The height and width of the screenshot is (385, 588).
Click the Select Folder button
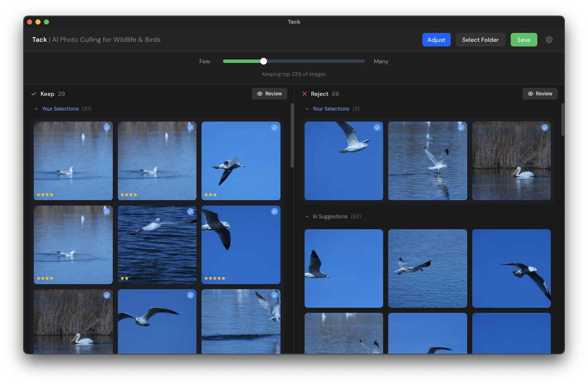pos(480,40)
